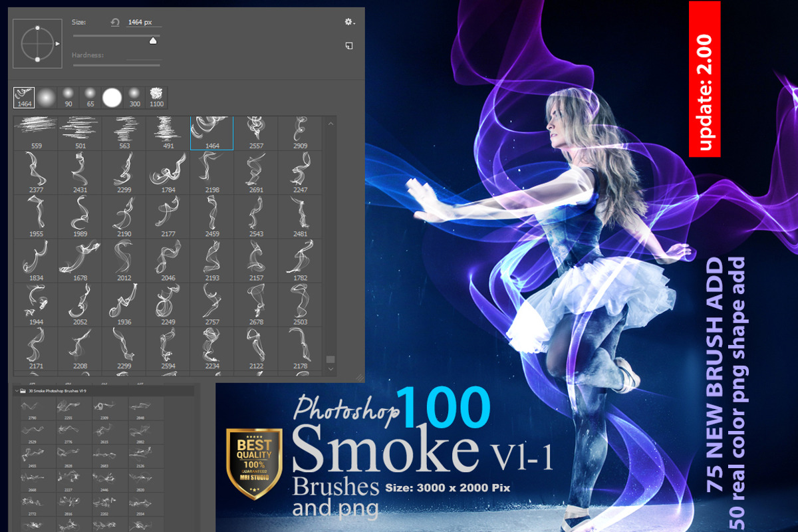Pick smoke brush 2557
This screenshot has height=532, width=798.
pyautogui.click(x=256, y=133)
